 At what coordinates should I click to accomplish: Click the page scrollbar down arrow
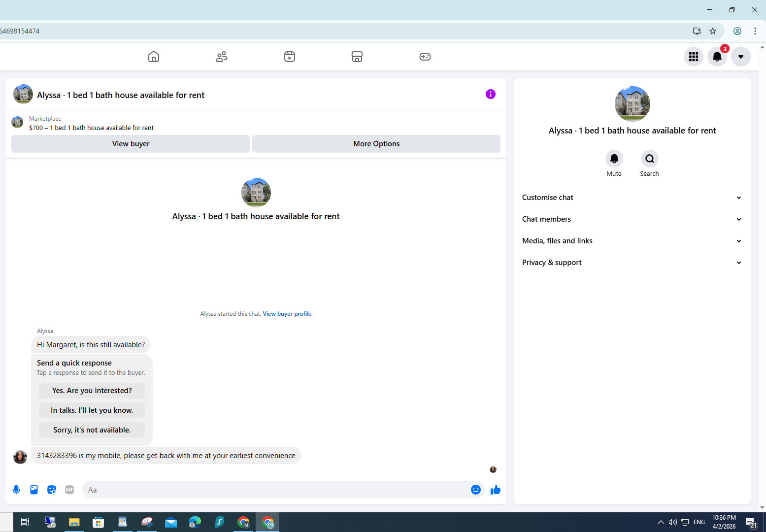tap(762, 507)
